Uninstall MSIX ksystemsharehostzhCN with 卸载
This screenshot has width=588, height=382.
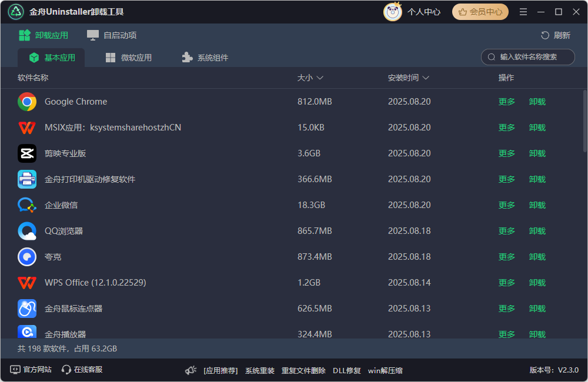(x=537, y=128)
